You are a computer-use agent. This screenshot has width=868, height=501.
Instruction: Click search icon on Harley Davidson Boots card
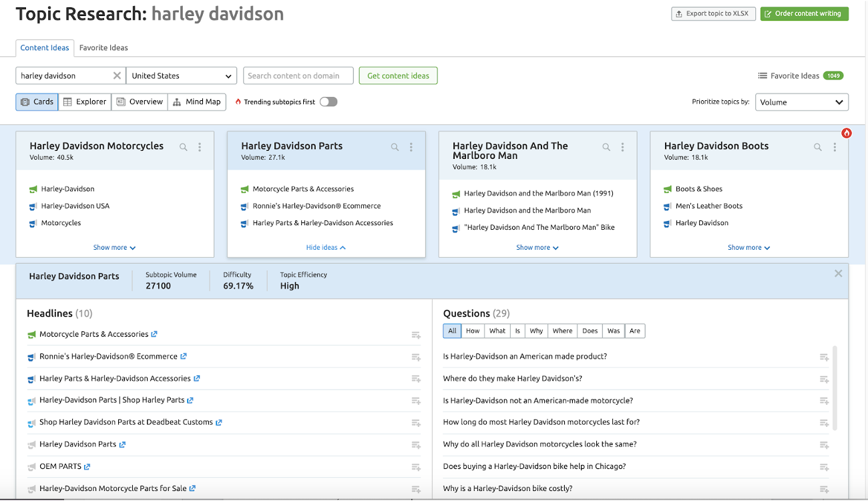tap(818, 147)
